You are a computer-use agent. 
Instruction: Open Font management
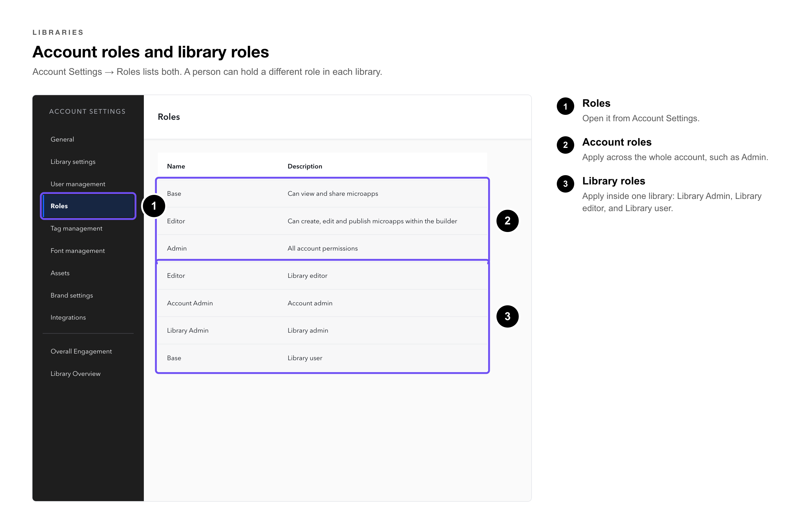point(78,251)
